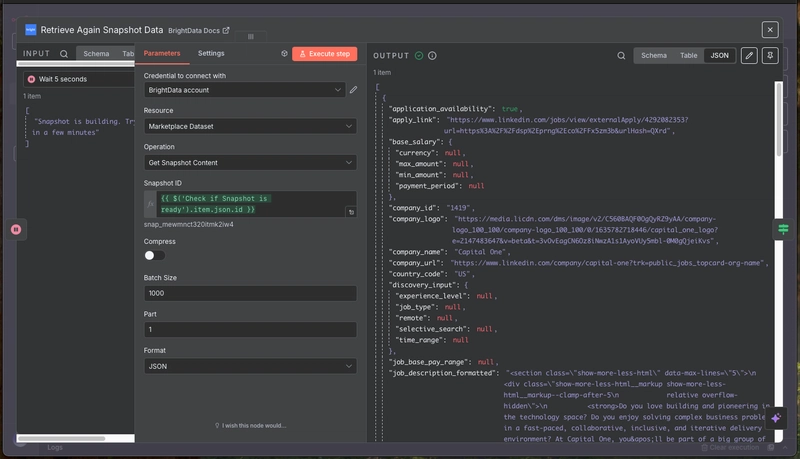The height and width of the screenshot is (459, 800).
Task: Switch OUTPUT view to Schema
Action: click(x=654, y=56)
